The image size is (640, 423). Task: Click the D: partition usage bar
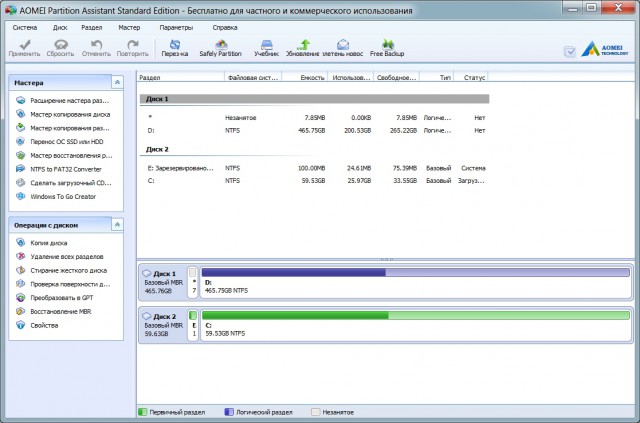point(416,272)
